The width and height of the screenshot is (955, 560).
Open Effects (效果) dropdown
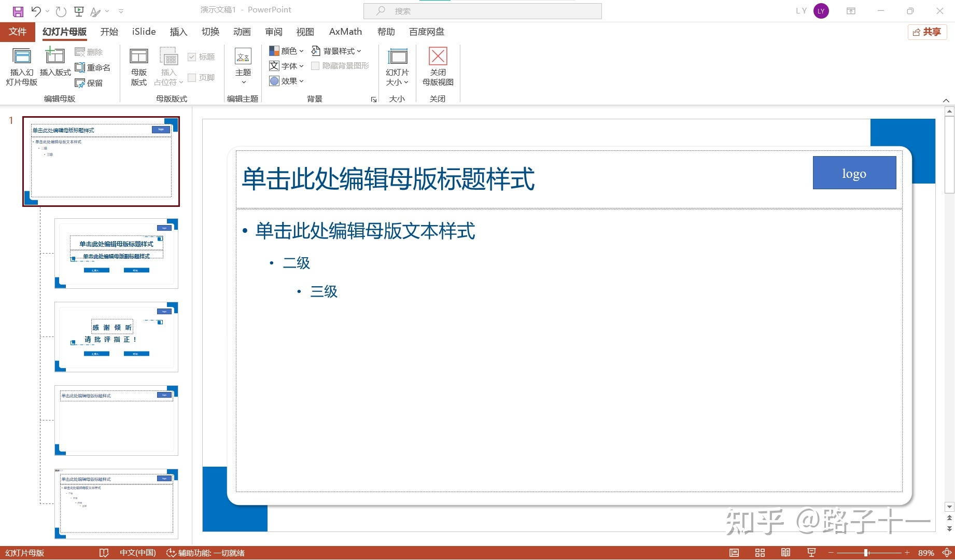[x=286, y=81]
